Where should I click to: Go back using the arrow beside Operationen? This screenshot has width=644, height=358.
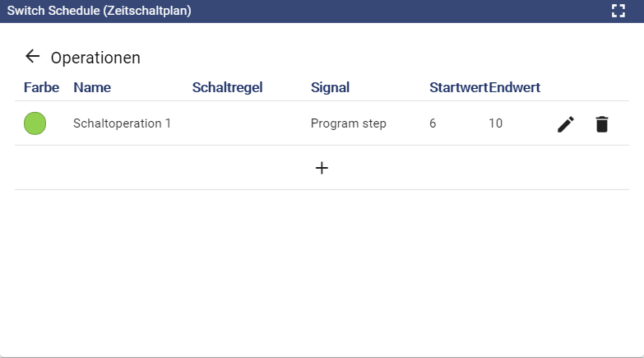point(32,56)
